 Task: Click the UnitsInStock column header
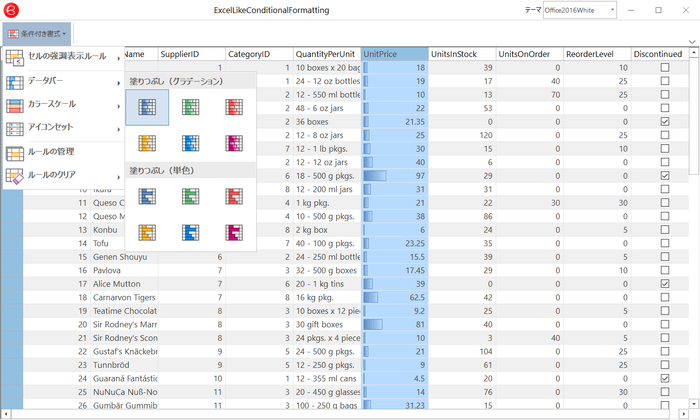[462, 54]
